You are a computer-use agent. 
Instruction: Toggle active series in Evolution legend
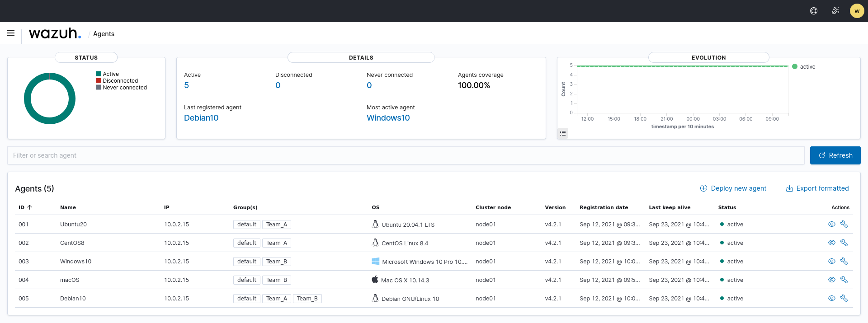[803, 67]
